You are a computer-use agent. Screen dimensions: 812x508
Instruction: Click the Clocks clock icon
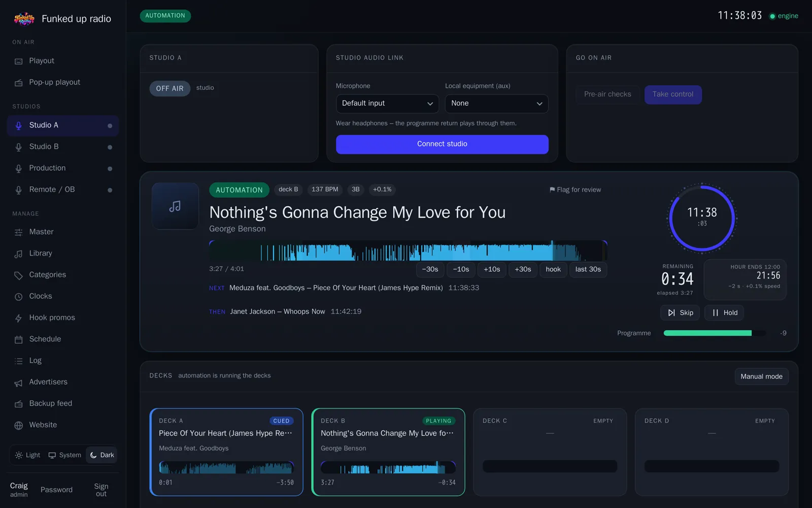pyautogui.click(x=19, y=297)
